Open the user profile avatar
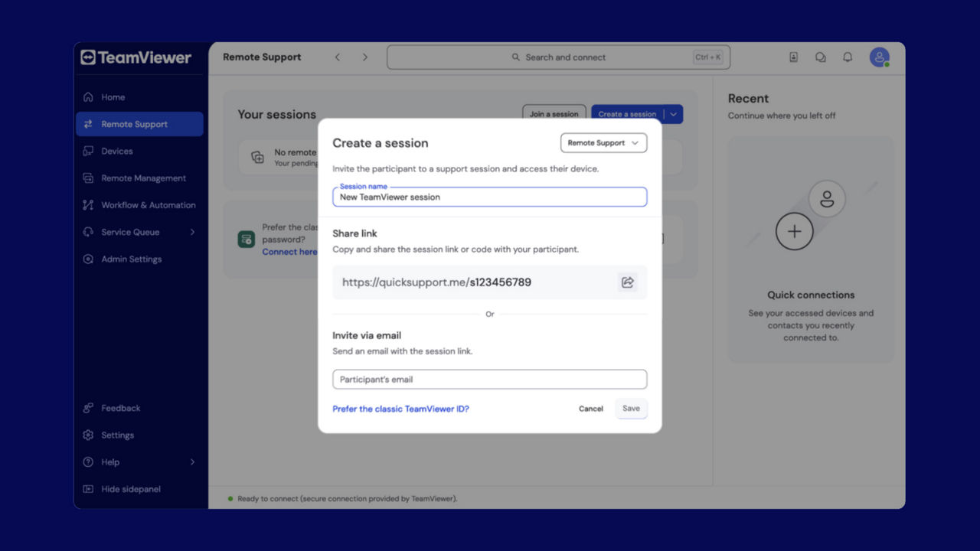 pyautogui.click(x=879, y=57)
